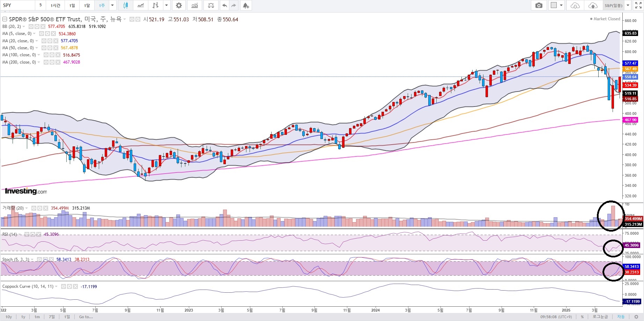Select the 1주 interval
This screenshot has height=321, width=644.
pyautogui.click(x=102, y=5)
